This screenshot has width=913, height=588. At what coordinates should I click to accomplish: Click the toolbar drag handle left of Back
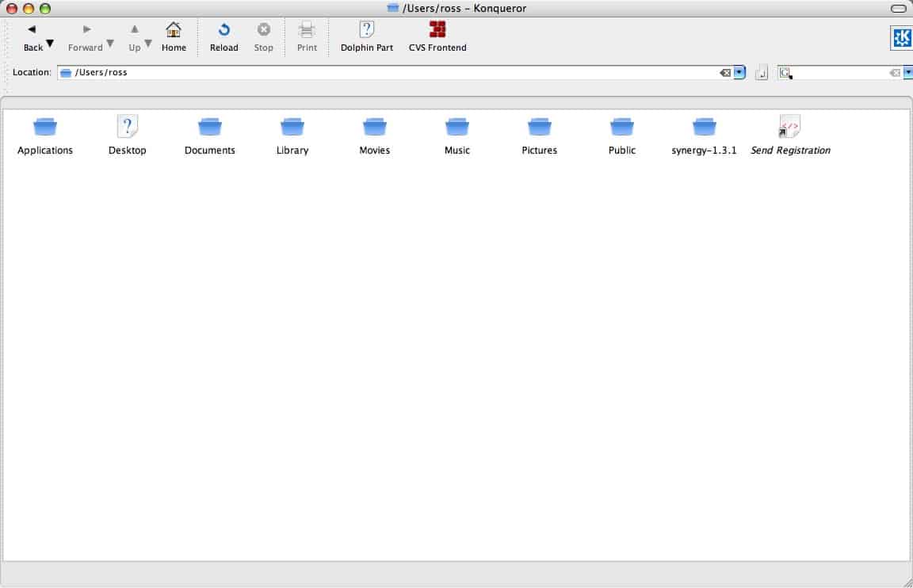(x=6, y=36)
